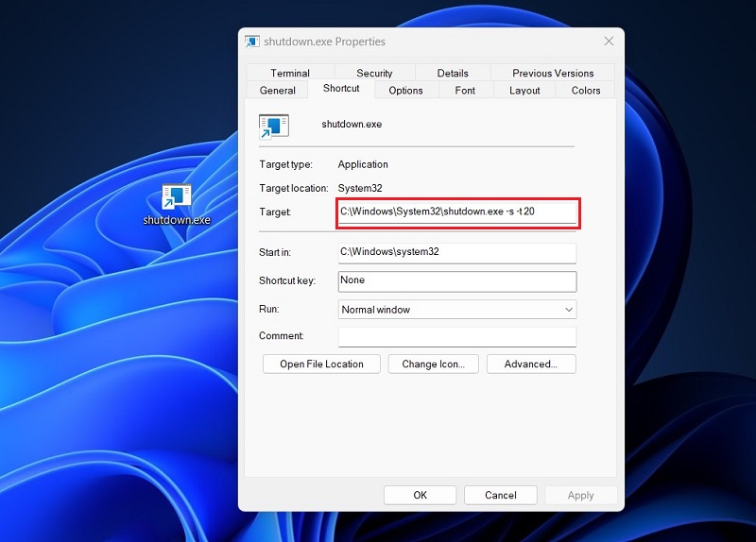Open the Advanced shortcut settings
This screenshot has width=756, height=542.
click(531, 364)
